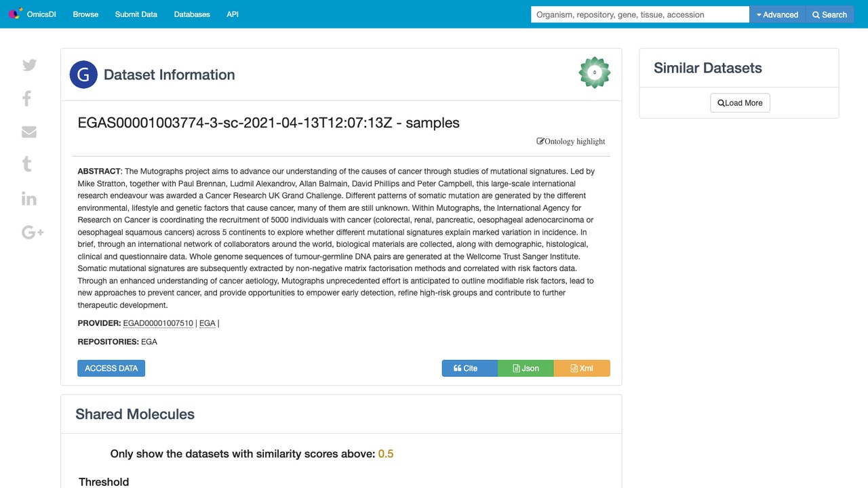
Task: Open the EGAD00001007510 provider link
Action: click(x=158, y=323)
